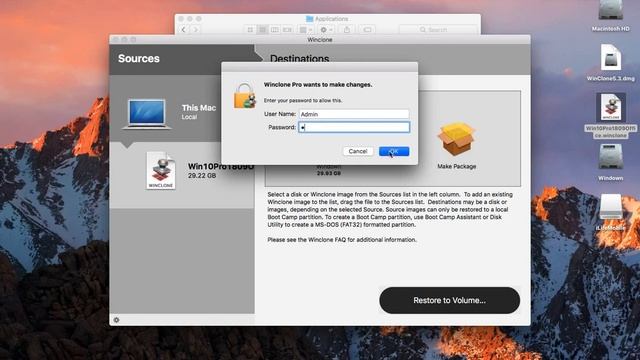This screenshot has width=640, height=360.
Task: Choose the Make Package destination box icon
Action: [x=456, y=140]
